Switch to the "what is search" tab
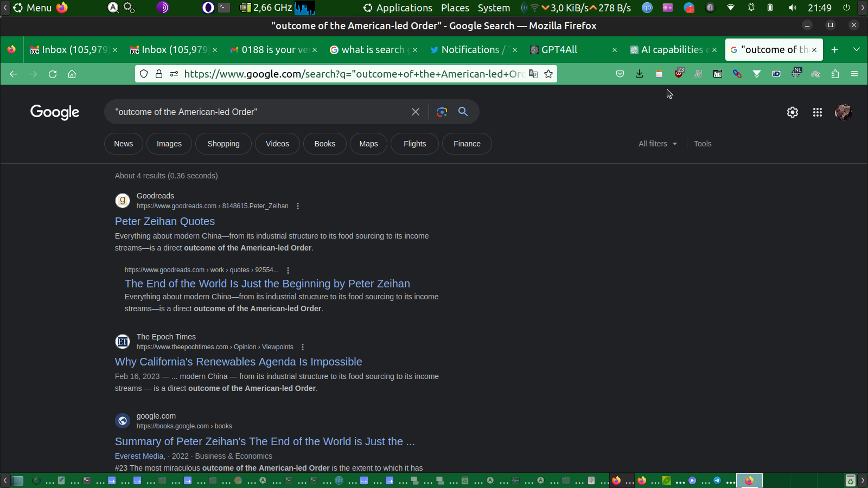The width and height of the screenshot is (868, 488). (x=374, y=50)
